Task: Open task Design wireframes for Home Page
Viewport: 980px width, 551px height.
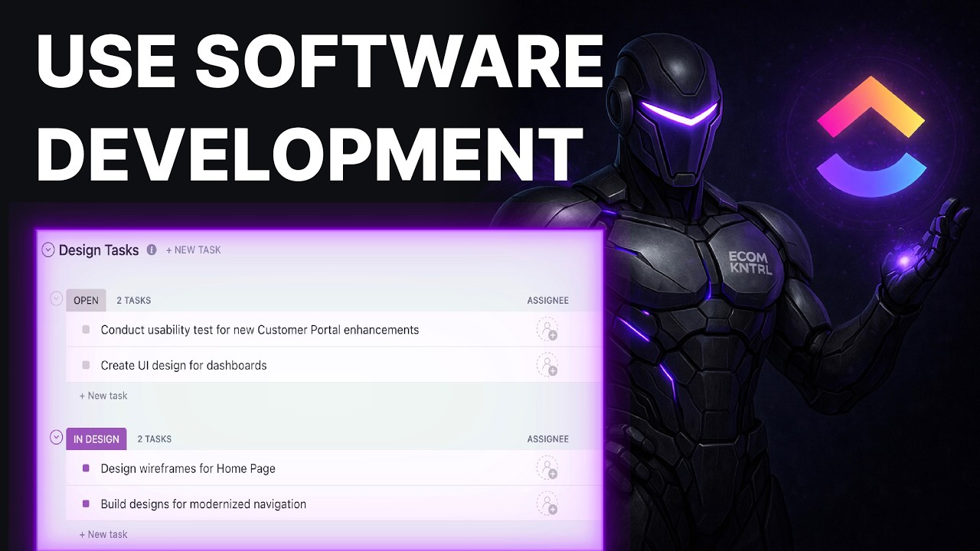Action: 188,468
